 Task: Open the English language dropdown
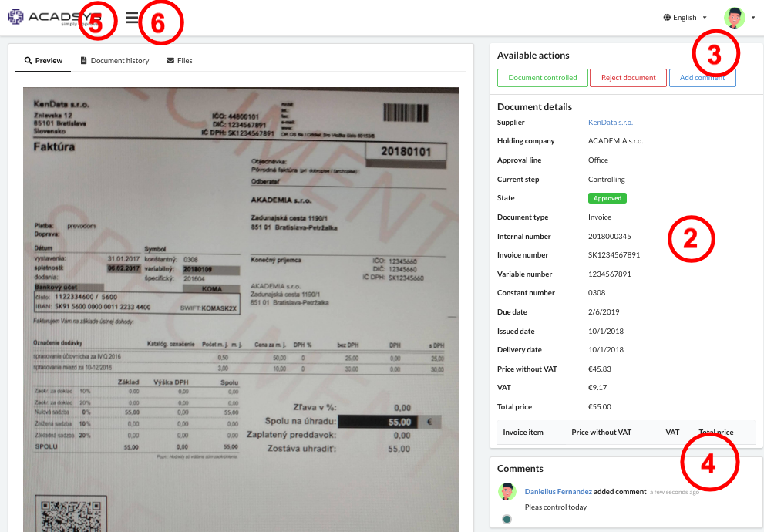(x=685, y=18)
